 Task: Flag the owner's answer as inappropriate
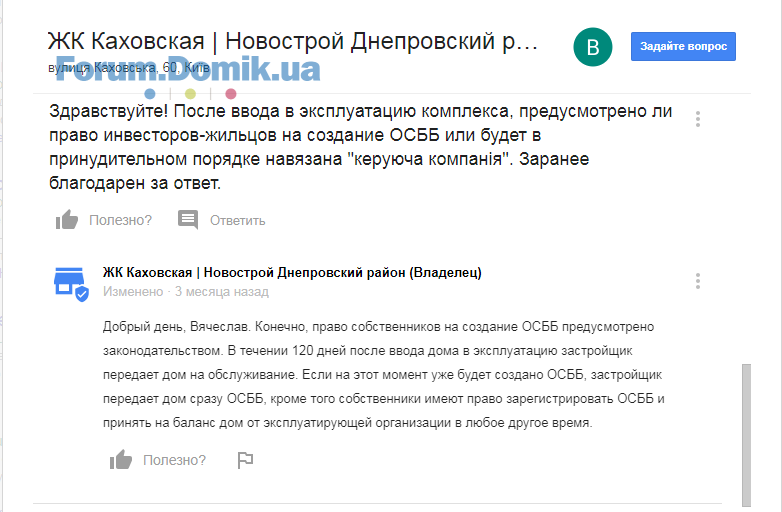pyautogui.click(x=245, y=460)
